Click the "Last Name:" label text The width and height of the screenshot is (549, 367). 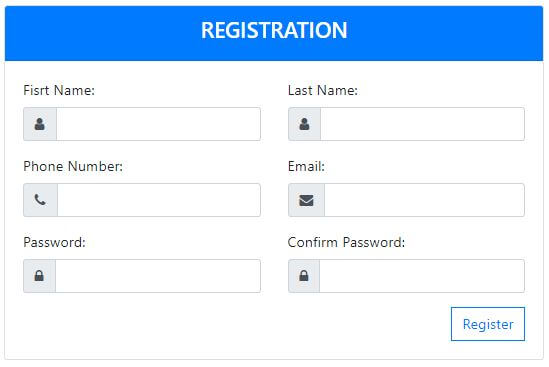point(323,90)
